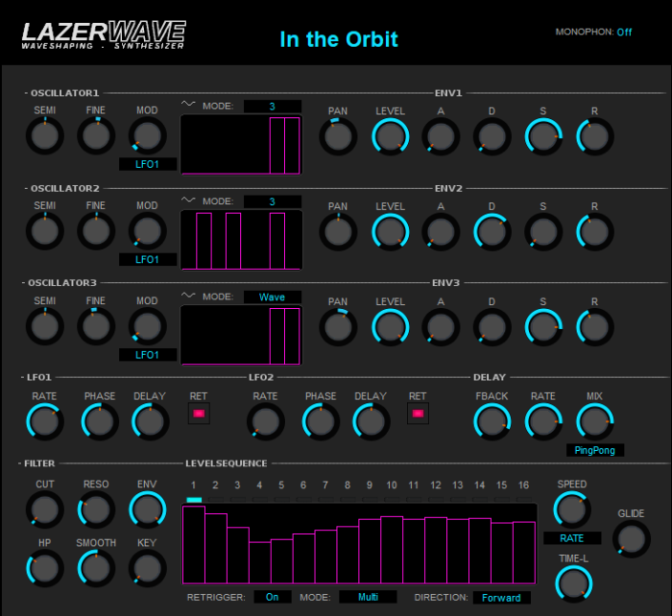Screen dimensions: 672x616
Task: Click ENV2 decay D knob
Action: tap(492, 232)
